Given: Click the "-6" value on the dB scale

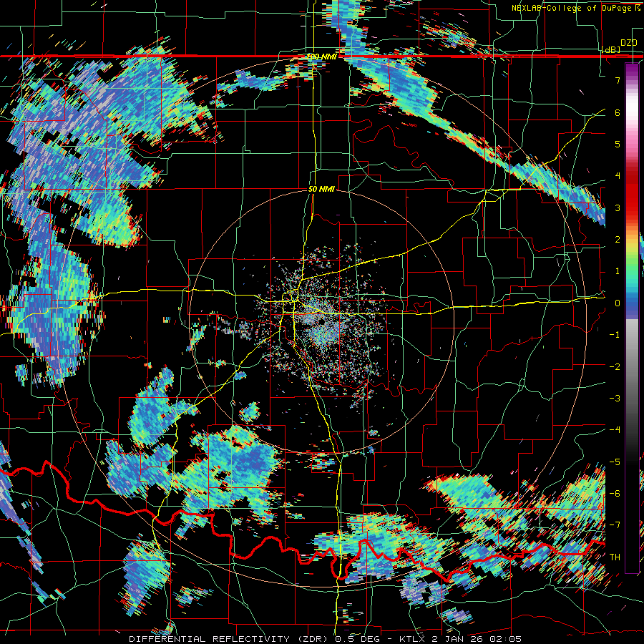Looking at the screenshot, I should (615, 494).
